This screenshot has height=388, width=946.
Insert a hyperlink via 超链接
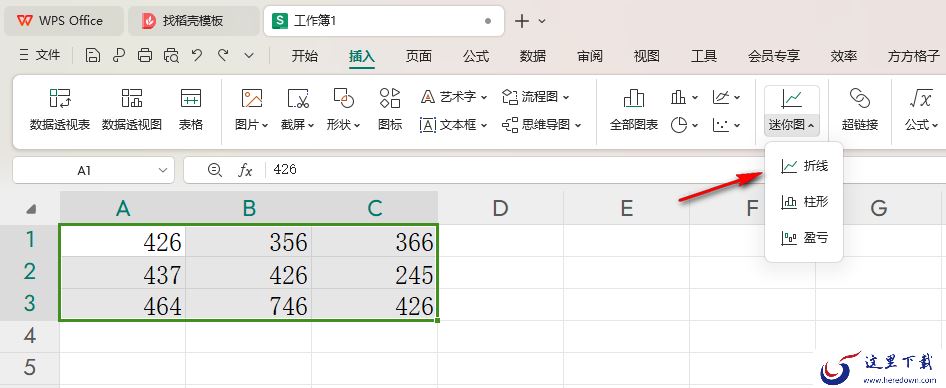tap(859, 109)
